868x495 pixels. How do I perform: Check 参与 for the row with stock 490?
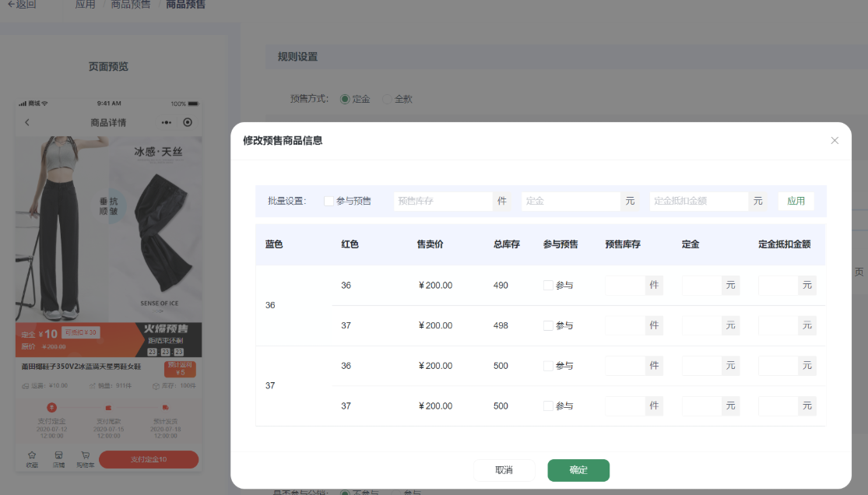[x=548, y=286]
